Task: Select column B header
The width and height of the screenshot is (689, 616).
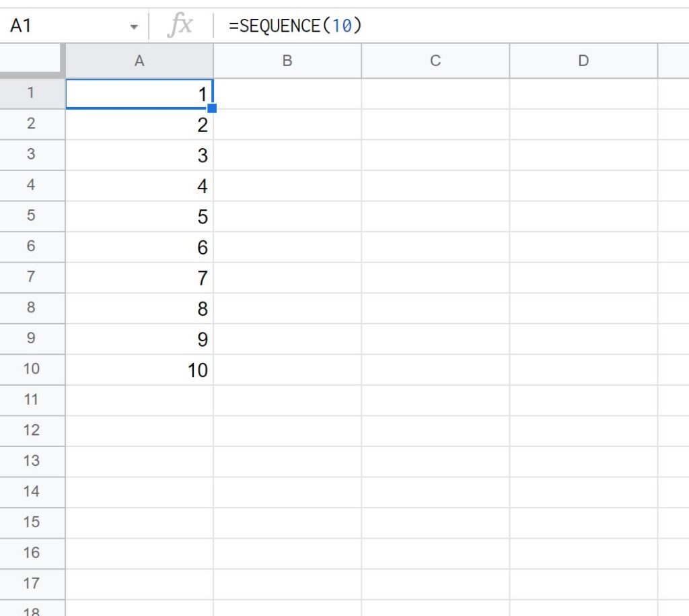Action: tap(287, 61)
